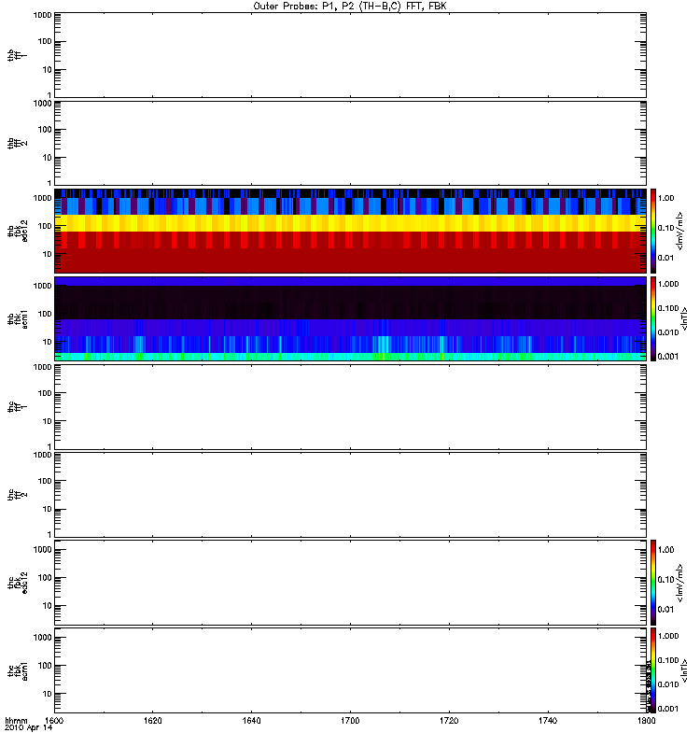The height and width of the screenshot is (747, 700).
Task: Click the "<|mV/m|>" unit label beside thb edc12
Action: click(679, 231)
